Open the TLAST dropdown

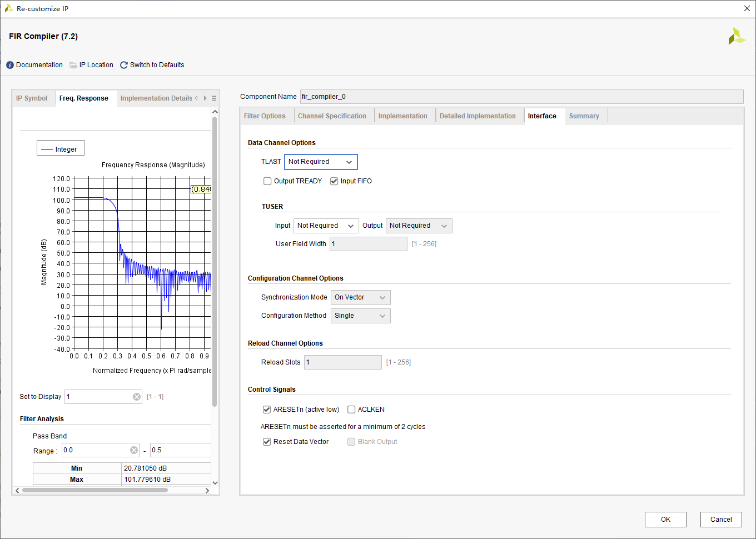321,162
